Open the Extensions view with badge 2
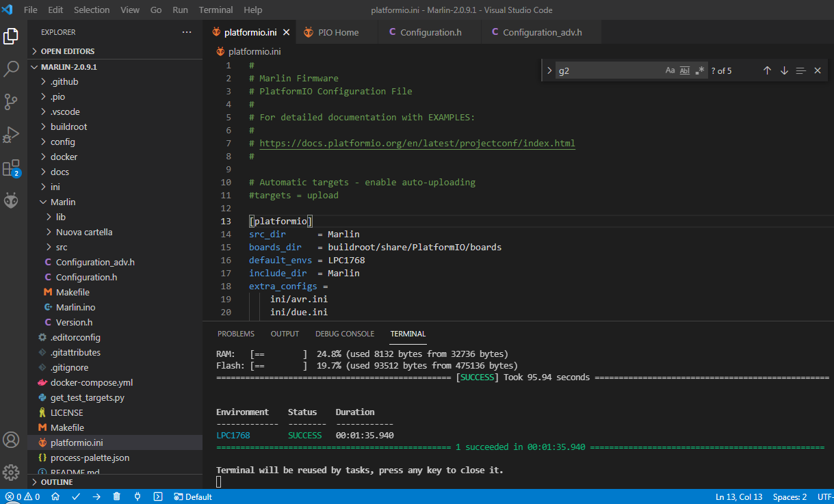The height and width of the screenshot is (504, 834). click(x=11, y=168)
